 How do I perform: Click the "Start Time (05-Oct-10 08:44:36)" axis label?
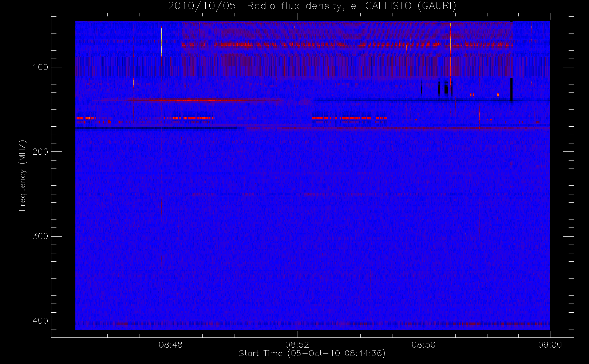click(x=312, y=353)
